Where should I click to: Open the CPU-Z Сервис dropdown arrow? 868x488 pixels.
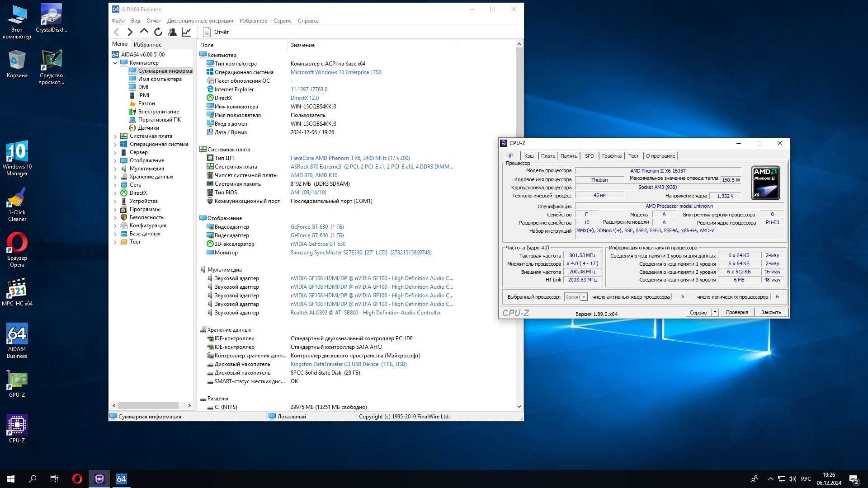715,312
